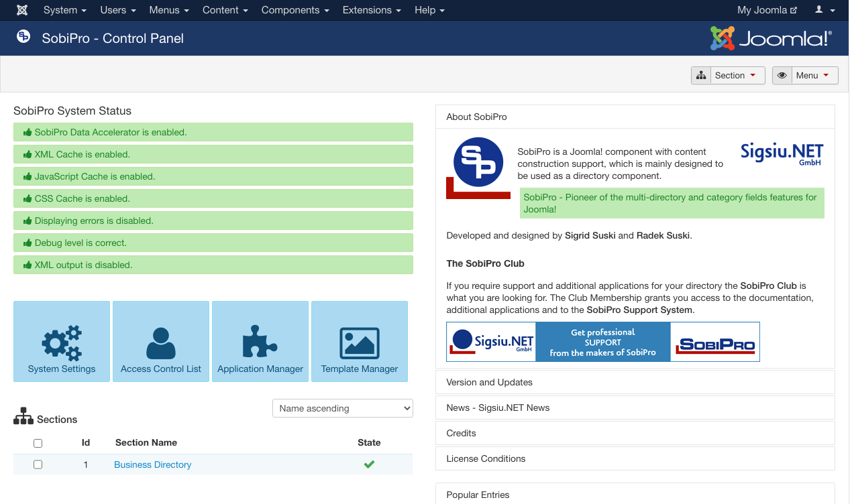Click the SobiPro logo icon beside the title
The image size is (850, 504).
point(23,37)
